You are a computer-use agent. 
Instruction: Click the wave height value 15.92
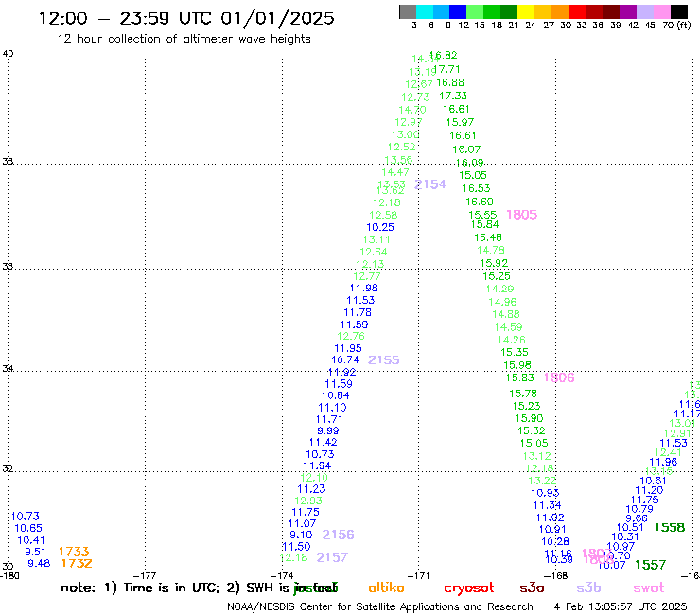point(494,264)
